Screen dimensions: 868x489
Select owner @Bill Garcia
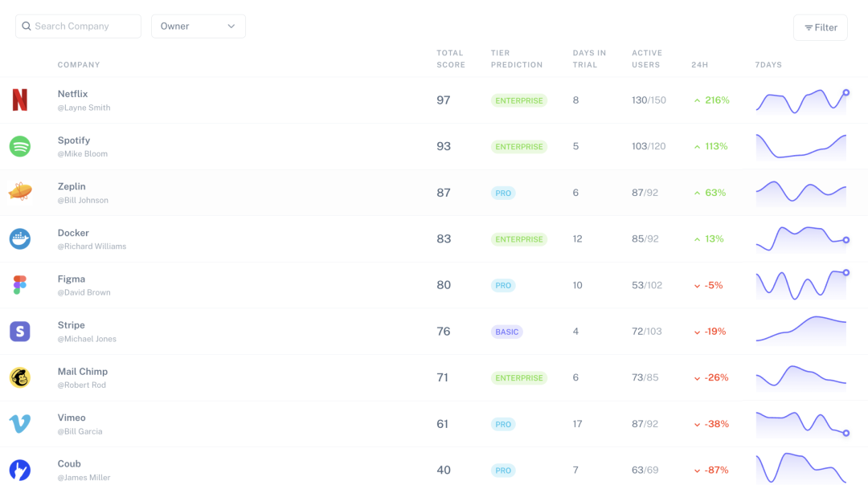coord(80,431)
